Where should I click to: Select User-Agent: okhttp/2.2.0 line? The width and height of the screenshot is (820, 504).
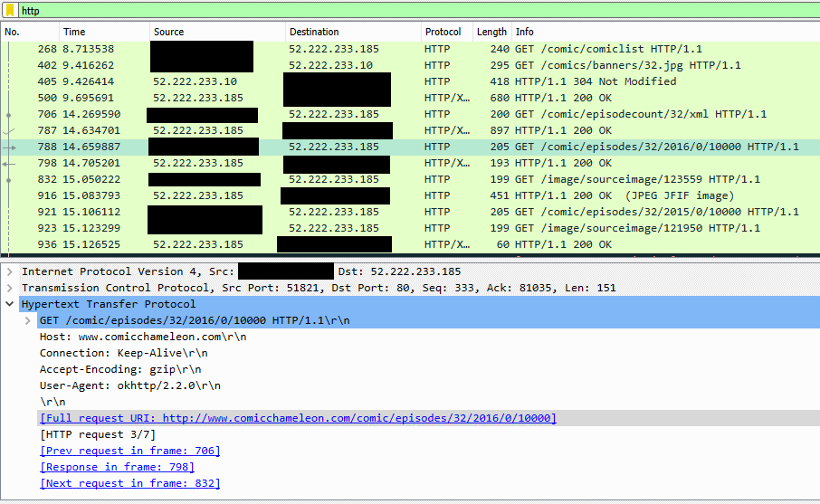[x=129, y=385]
